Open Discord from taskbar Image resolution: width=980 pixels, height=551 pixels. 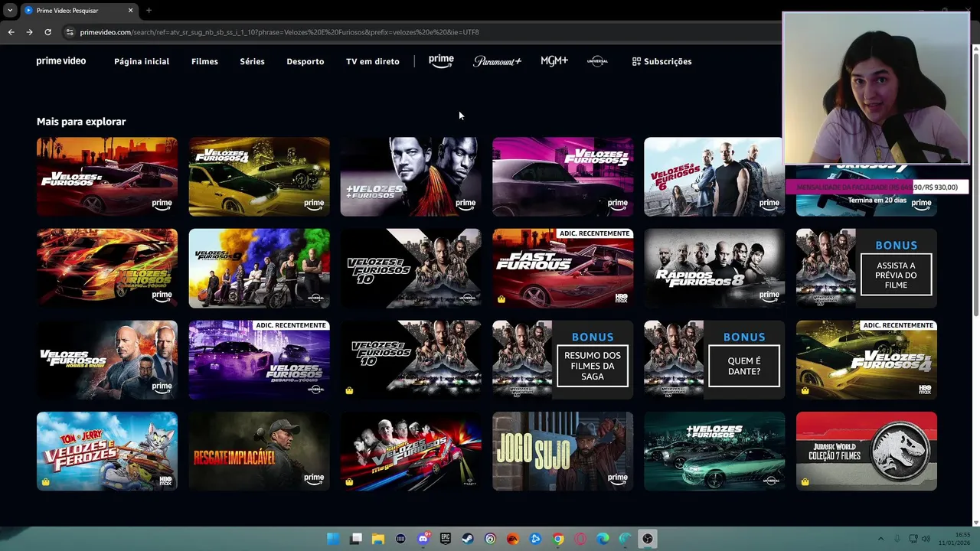pos(423,539)
